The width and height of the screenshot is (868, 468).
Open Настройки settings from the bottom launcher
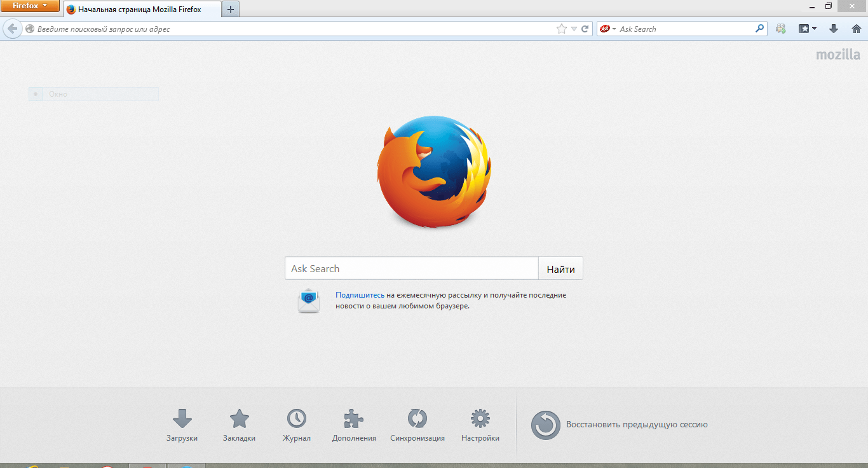pos(480,425)
